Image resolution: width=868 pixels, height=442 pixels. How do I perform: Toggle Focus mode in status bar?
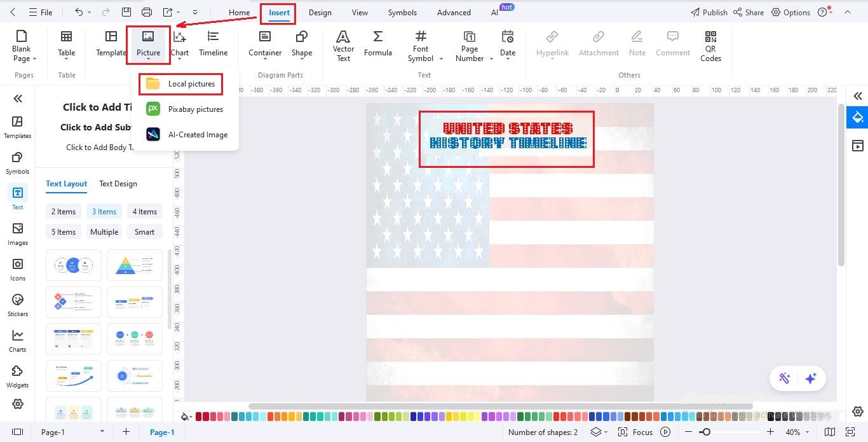coord(637,432)
